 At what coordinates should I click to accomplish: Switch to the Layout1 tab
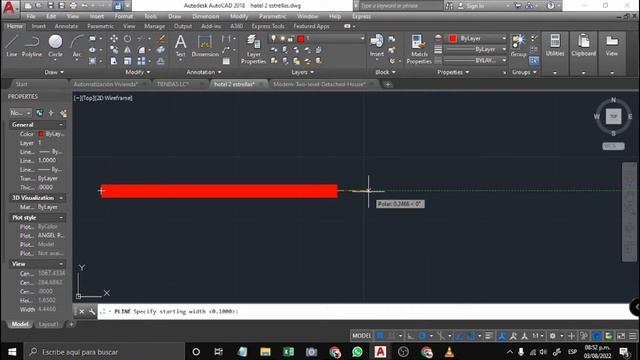48,324
